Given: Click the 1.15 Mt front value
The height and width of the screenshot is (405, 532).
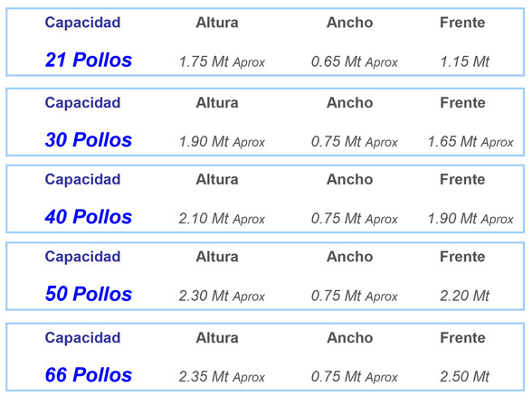Looking at the screenshot, I should [x=464, y=62].
